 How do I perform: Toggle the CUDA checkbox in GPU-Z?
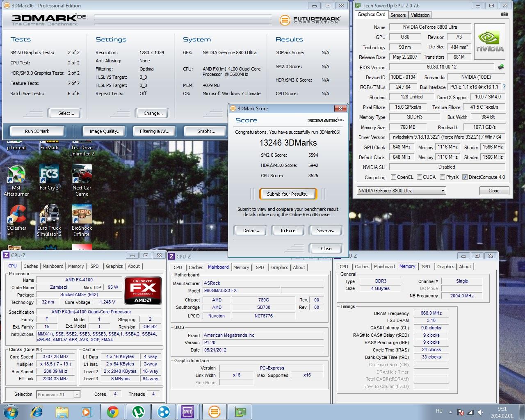pos(420,177)
